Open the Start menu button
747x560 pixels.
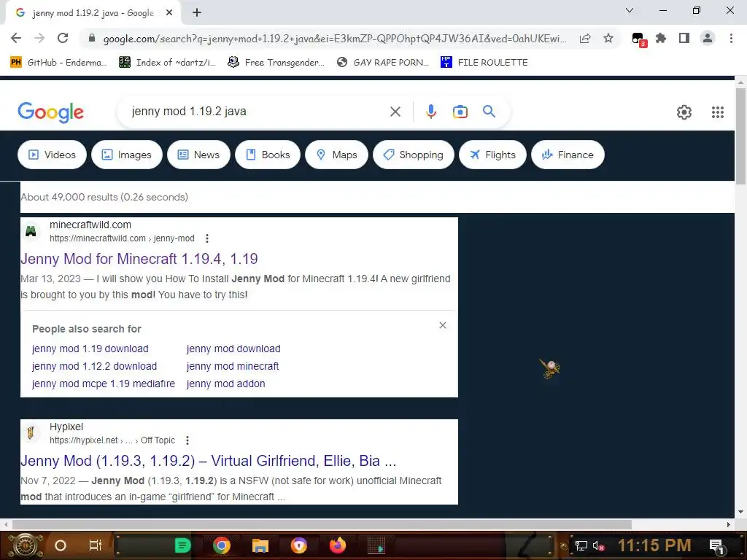(26, 545)
